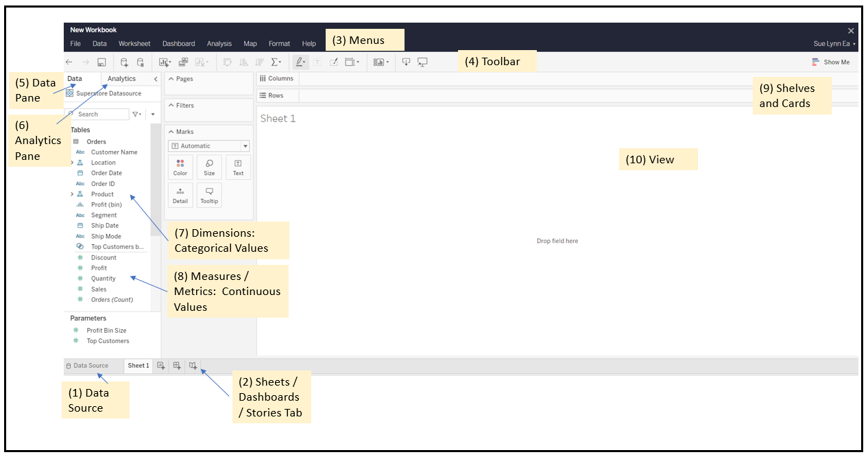Click the New Dashboard icon in bottom tab bar
This screenshot has width=868, height=459.
click(177, 366)
